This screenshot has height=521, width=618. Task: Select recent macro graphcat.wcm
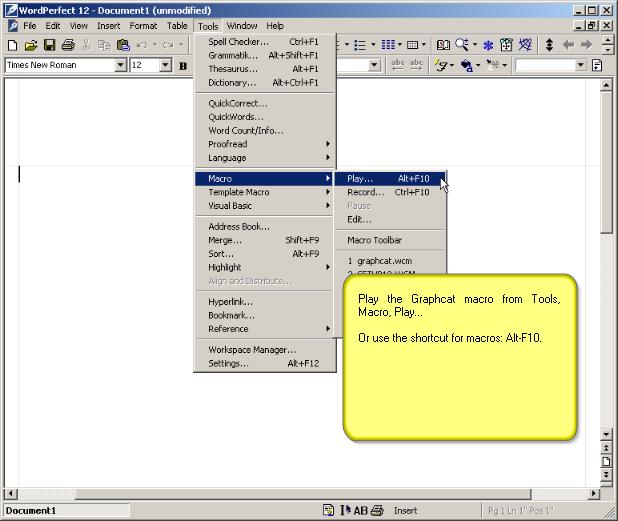point(390,261)
